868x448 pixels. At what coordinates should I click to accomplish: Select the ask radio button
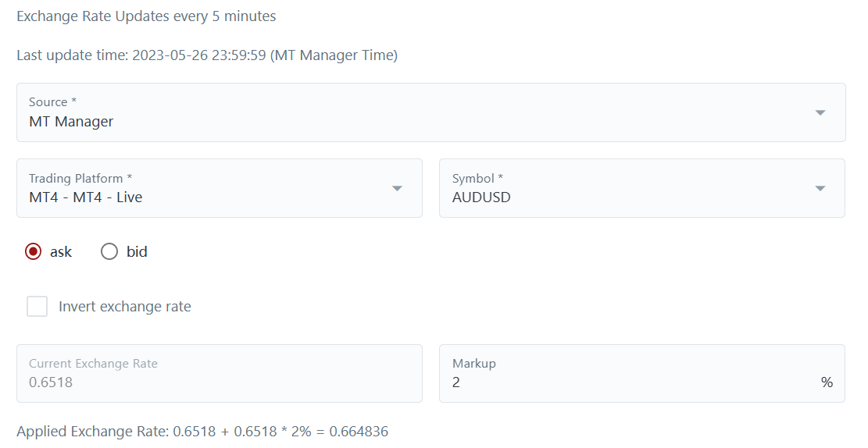33,251
